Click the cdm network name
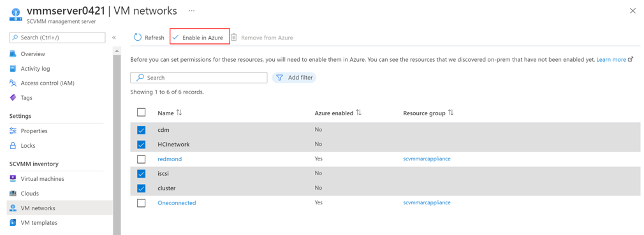644x235 pixels. (x=163, y=129)
